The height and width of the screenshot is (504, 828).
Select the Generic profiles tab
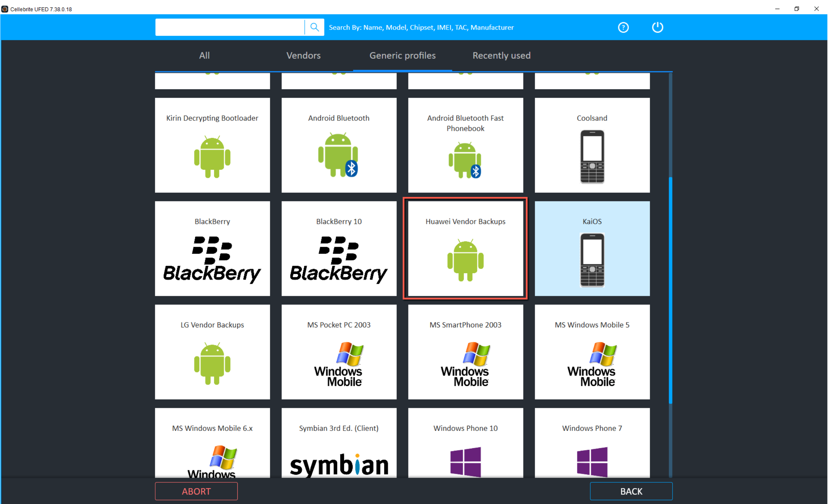[403, 56]
